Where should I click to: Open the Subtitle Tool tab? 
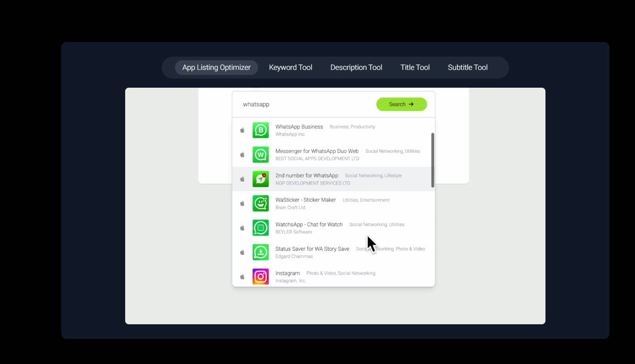pos(468,68)
